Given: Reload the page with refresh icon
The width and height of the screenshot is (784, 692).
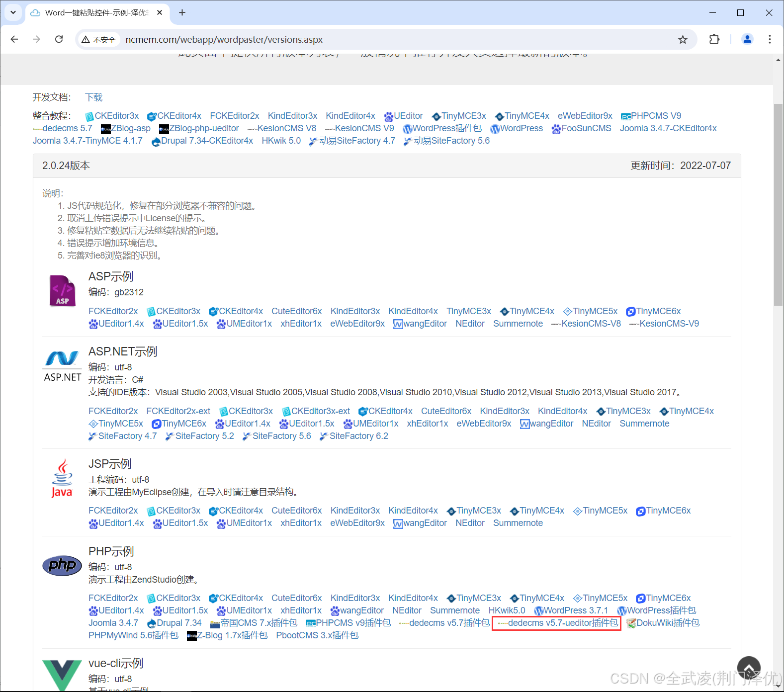Looking at the screenshot, I should tap(59, 39).
